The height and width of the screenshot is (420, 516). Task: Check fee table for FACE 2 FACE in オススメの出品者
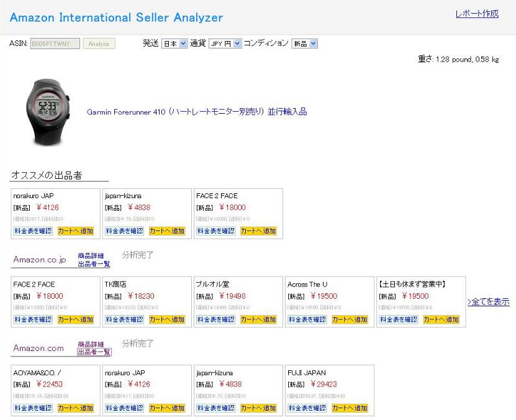click(216, 231)
